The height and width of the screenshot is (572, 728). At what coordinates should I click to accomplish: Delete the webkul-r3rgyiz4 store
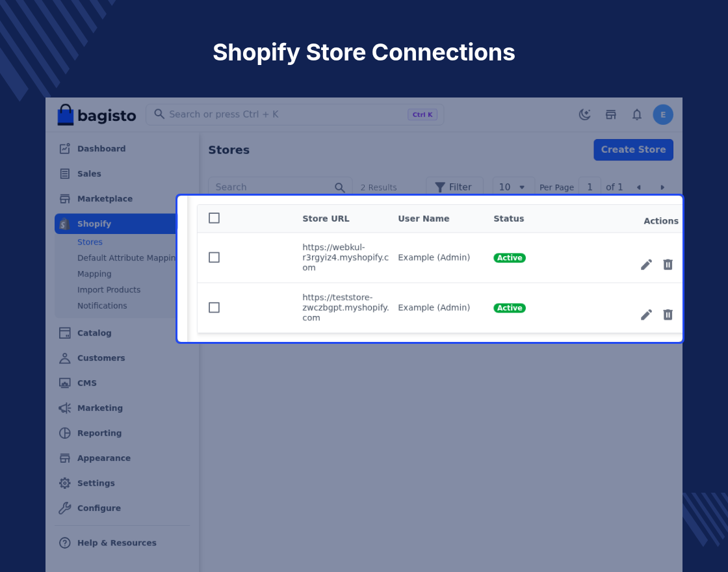[668, 265]
